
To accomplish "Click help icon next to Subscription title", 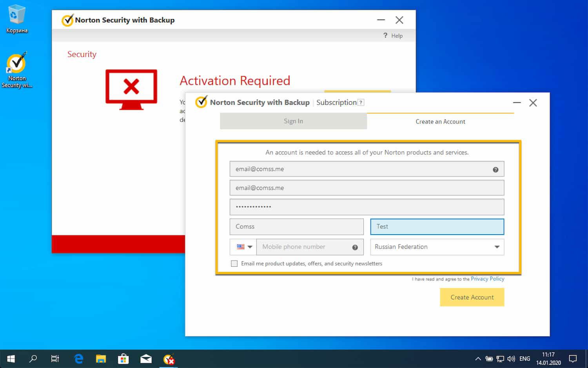I will point(361,102).
